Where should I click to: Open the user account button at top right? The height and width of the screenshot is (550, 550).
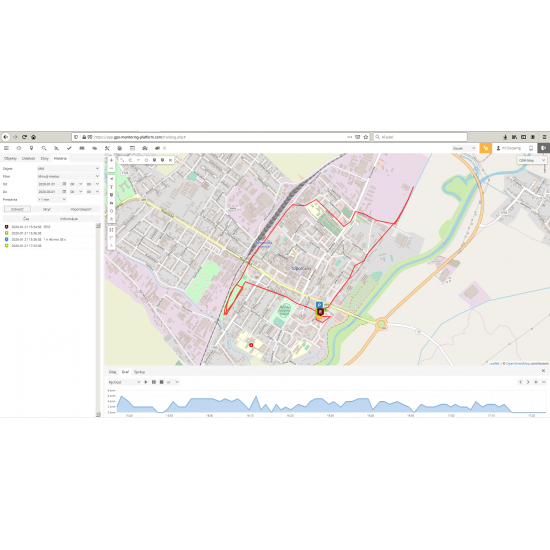(509, 148)
